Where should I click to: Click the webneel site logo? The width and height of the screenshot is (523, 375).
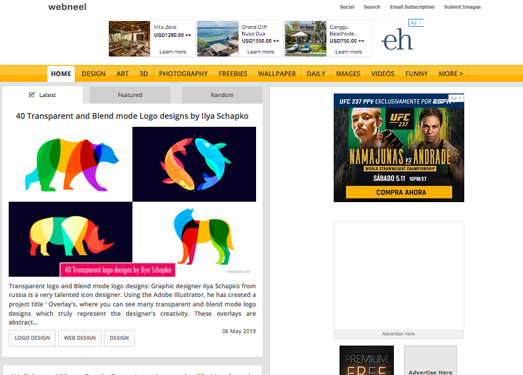pos(67,7)
